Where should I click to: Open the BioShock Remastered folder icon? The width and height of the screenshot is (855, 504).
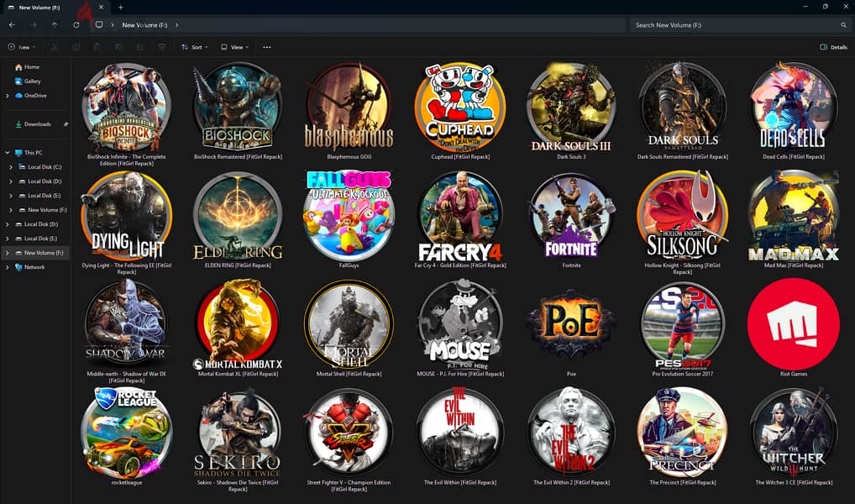click(x=238, y=108)
